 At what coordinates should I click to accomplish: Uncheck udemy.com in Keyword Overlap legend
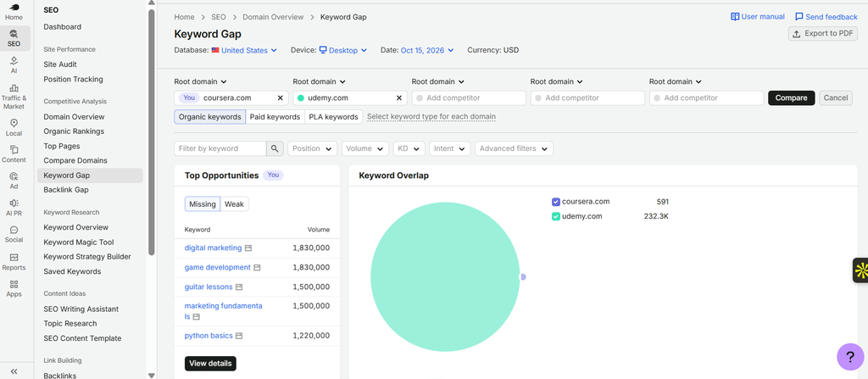coord(556,217)
